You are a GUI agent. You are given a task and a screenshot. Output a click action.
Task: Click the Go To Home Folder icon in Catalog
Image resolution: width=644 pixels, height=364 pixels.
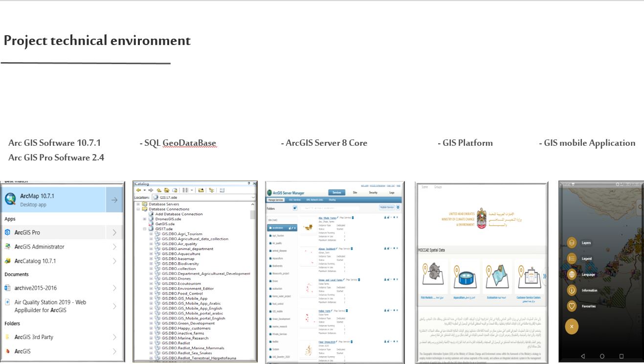(167, 190)
